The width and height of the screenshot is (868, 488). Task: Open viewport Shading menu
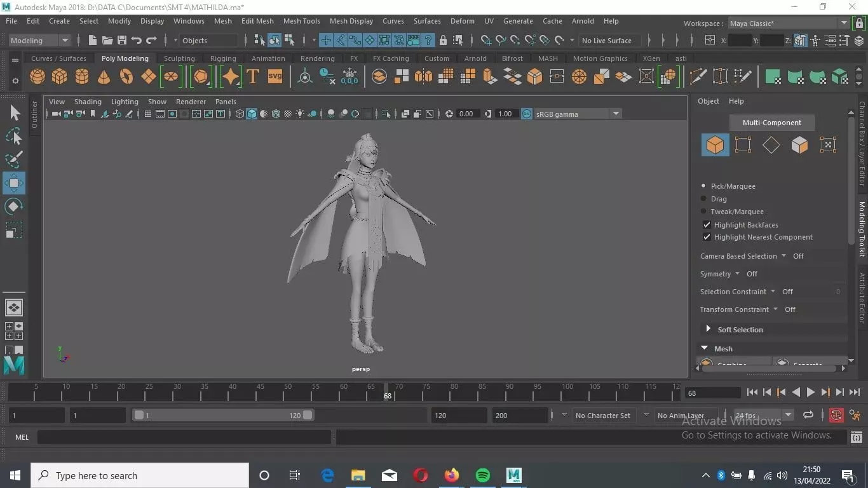pos(88,102)
